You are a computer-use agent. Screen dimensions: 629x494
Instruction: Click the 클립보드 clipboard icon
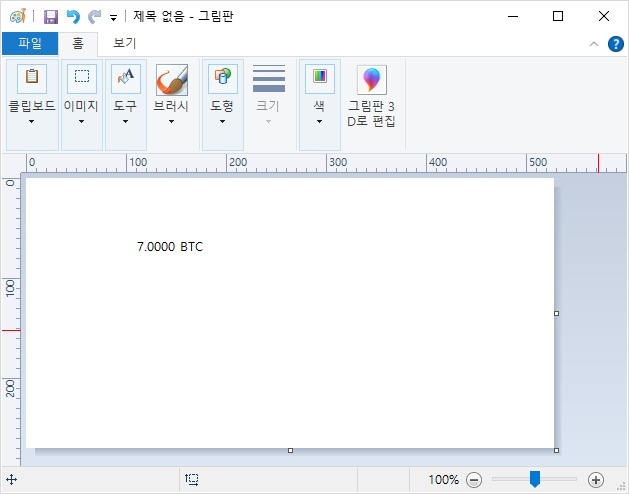(32, 78)
